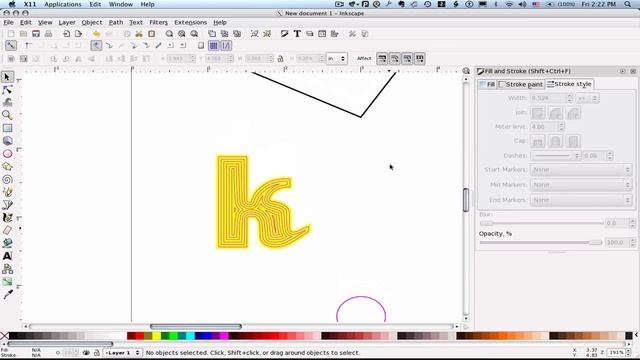Select the Calligraphy tool
640x360 pixels.
[7, 218]
